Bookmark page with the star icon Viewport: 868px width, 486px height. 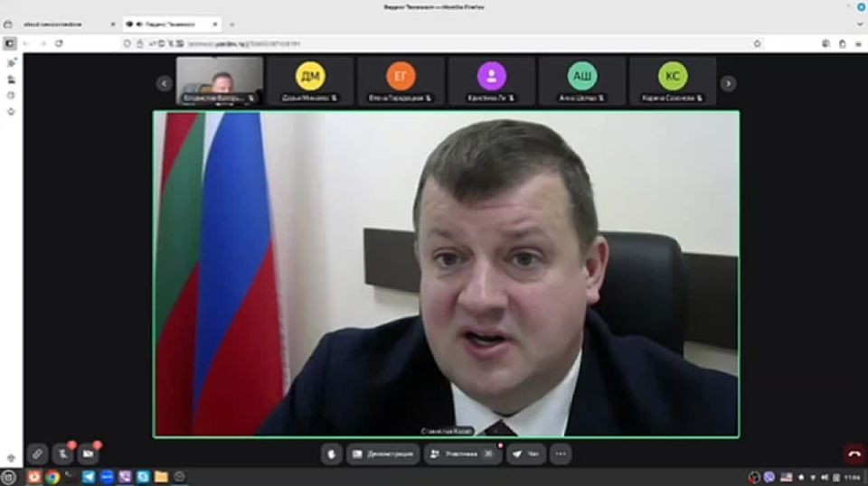click(x=757, y=42)
